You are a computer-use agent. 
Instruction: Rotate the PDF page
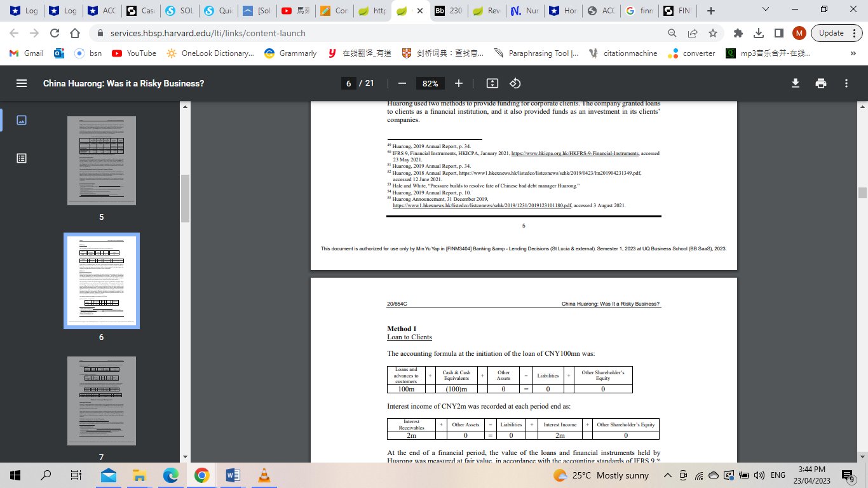pos(515,83)
